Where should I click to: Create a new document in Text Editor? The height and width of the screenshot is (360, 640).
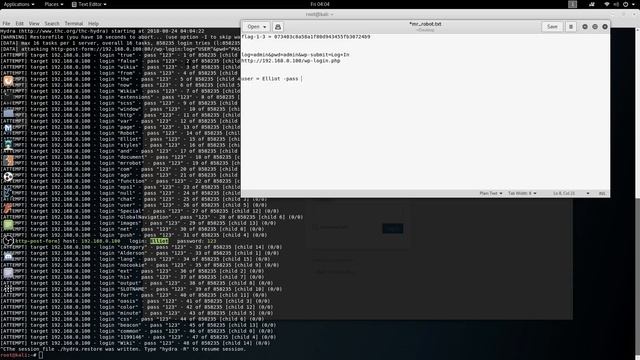[x=278, y=27]
